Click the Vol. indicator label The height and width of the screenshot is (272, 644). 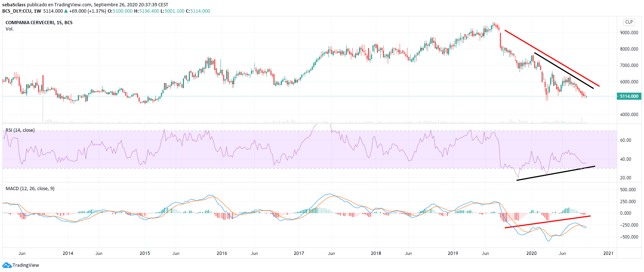click(9, 29)
